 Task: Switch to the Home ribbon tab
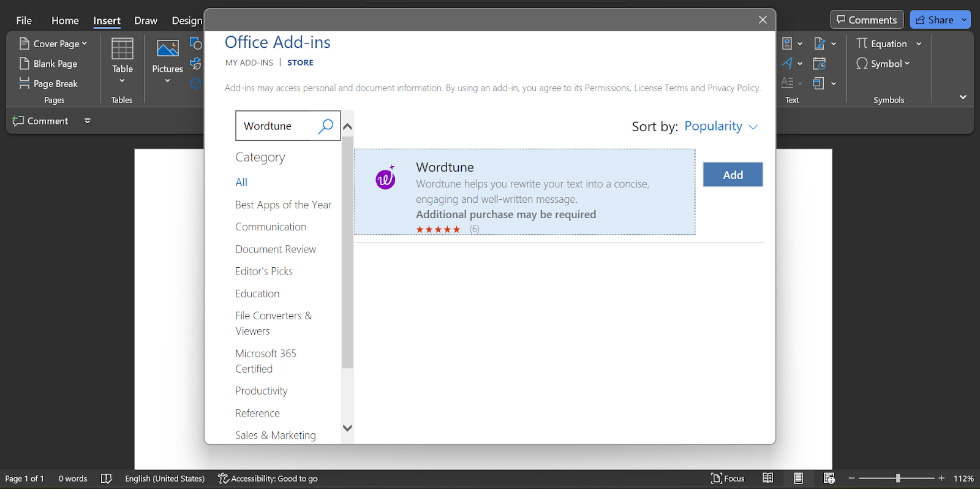tap(65, 20)
